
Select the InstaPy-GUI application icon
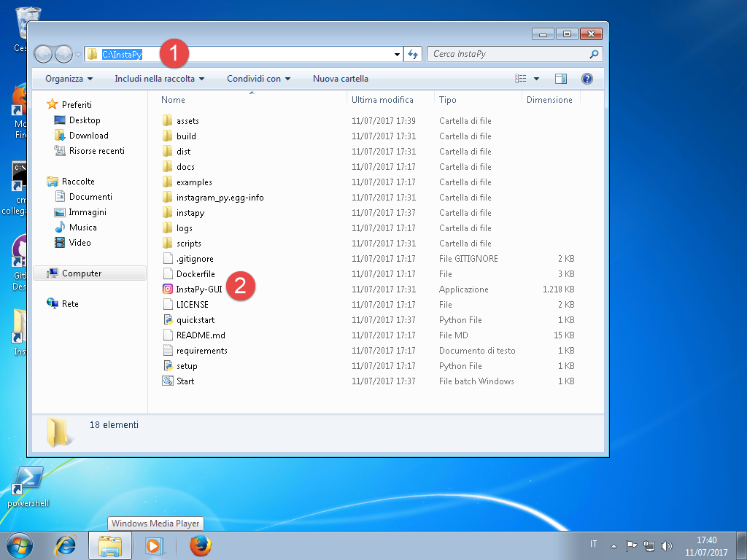coord(167,289)
